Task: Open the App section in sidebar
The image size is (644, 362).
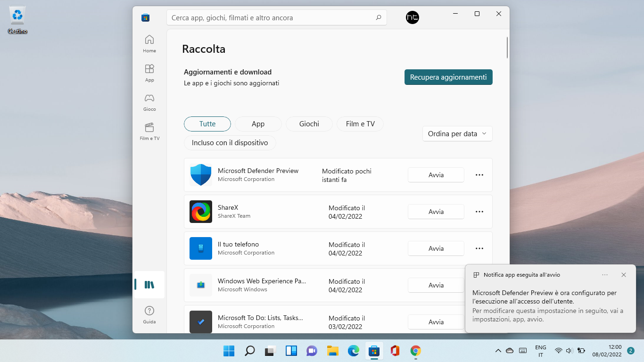Action: click(149, 73)
